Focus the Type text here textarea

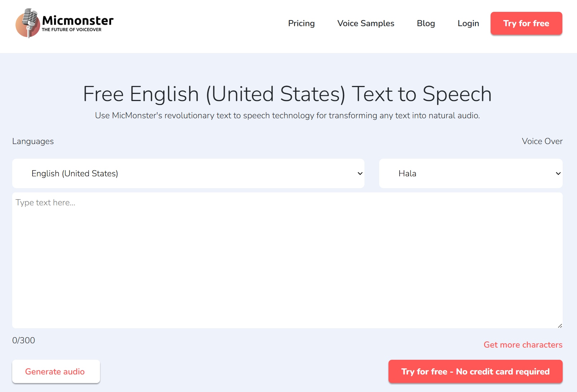click(287, 260)
